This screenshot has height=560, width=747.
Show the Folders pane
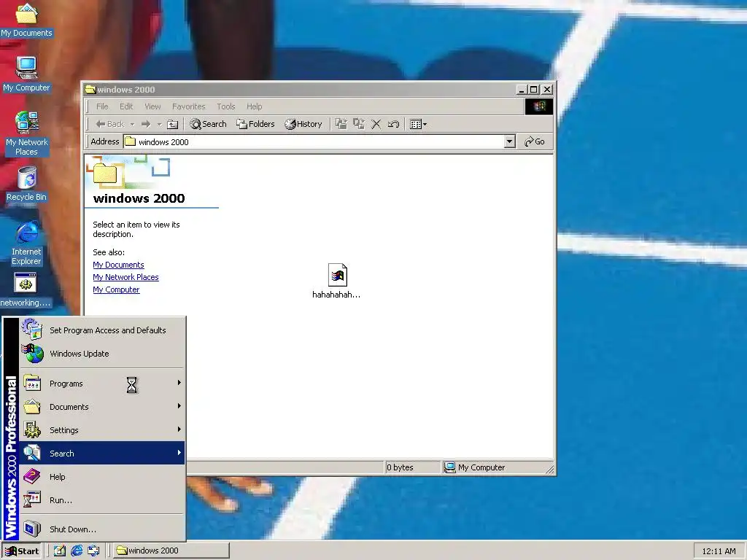coord(255,124)
